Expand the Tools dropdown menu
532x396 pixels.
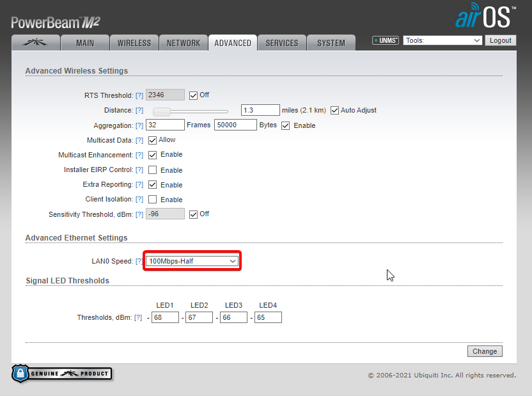coord(442,40)
